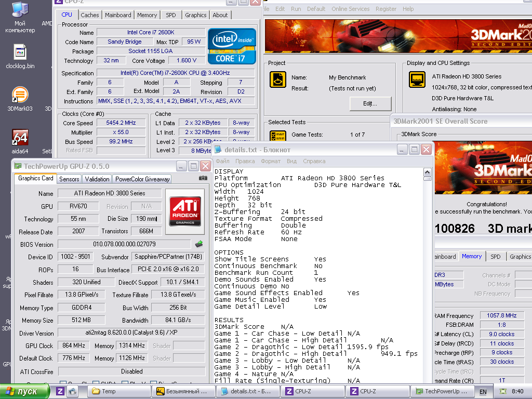Click the Intel Core i7 logo in CPU-Z
This screenshot has height=399, width=532.
[232, 46]
